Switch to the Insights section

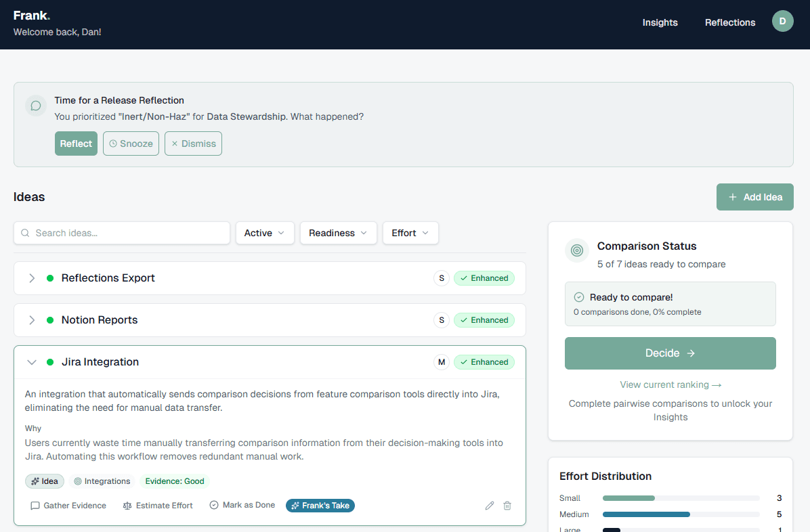pos(660,22)
